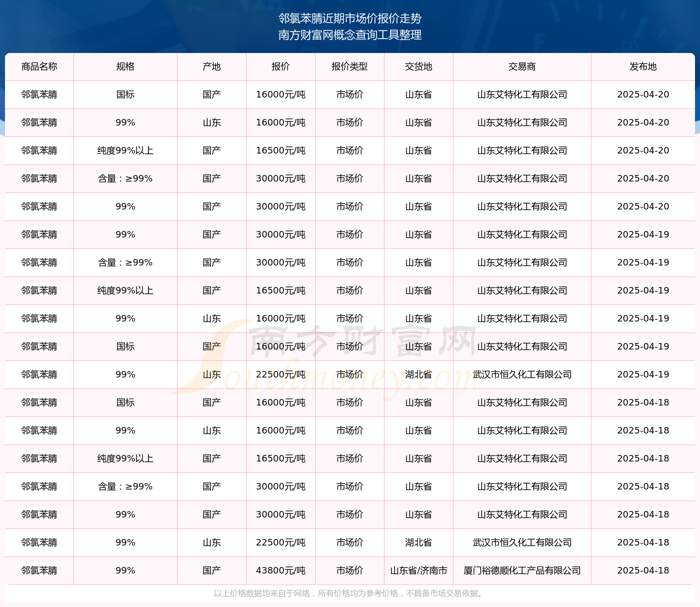Select the 发布地 column header
This screenshot has height=607, width=700.
pos(643,66)
